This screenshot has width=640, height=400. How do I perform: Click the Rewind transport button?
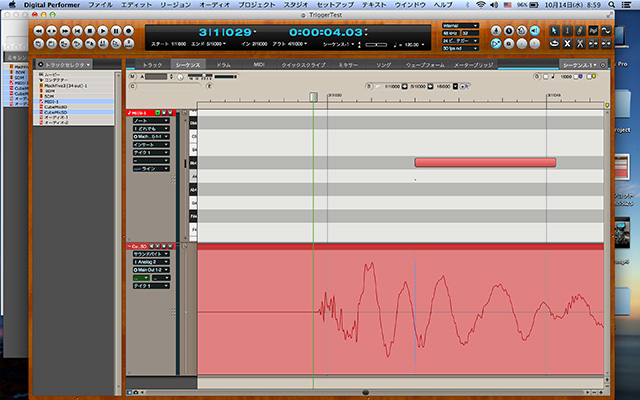(39, 31)
